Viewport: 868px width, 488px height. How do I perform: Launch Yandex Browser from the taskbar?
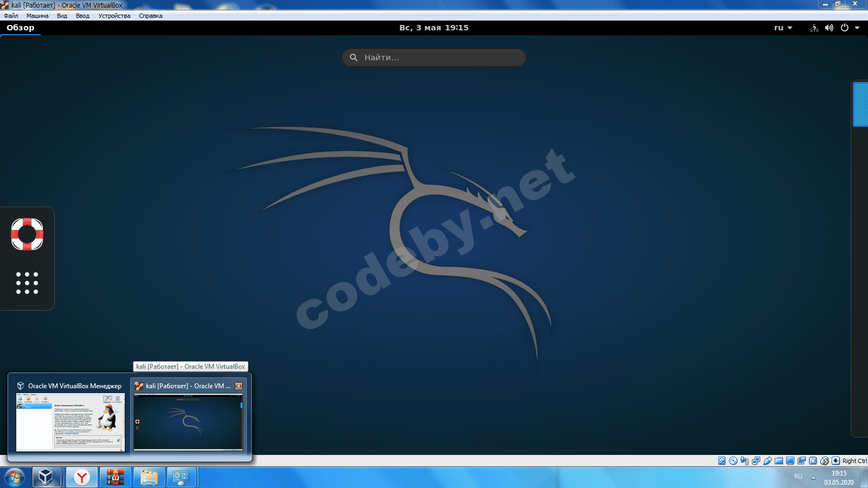click(82, 478)
